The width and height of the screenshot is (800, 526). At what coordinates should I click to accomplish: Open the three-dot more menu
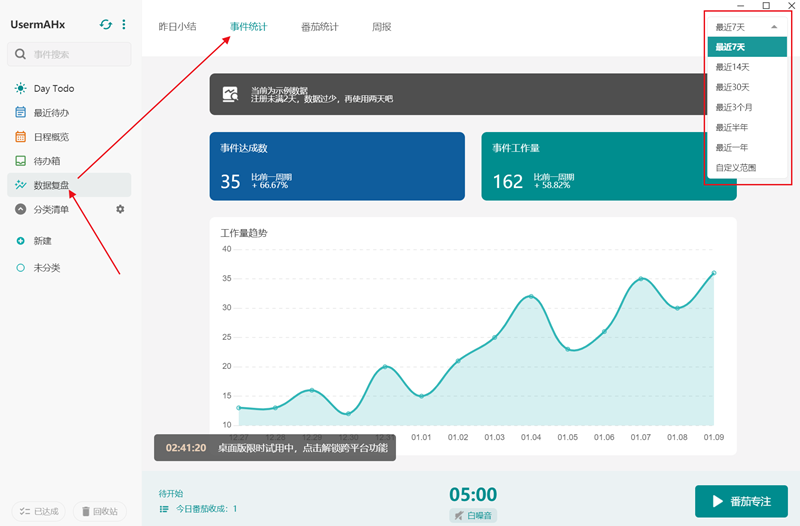[x=123, y=24]
